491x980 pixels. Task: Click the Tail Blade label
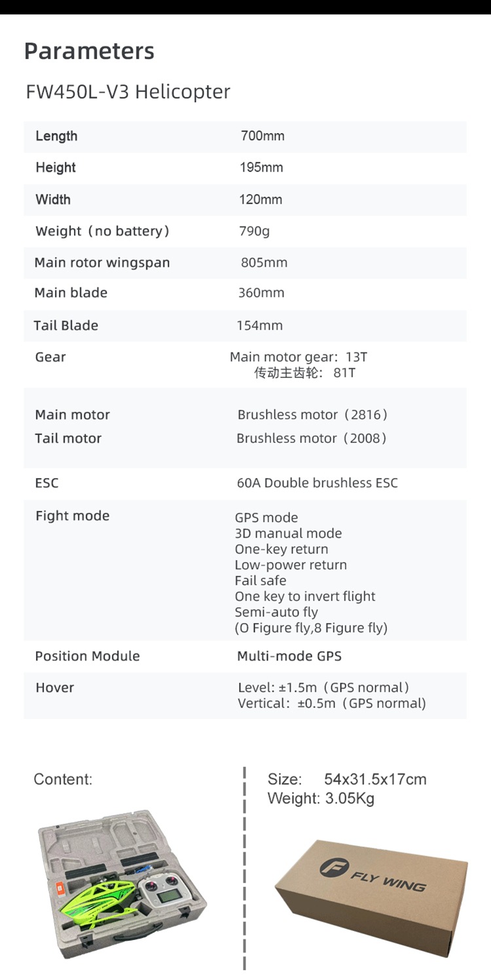[x=66, y=326]
